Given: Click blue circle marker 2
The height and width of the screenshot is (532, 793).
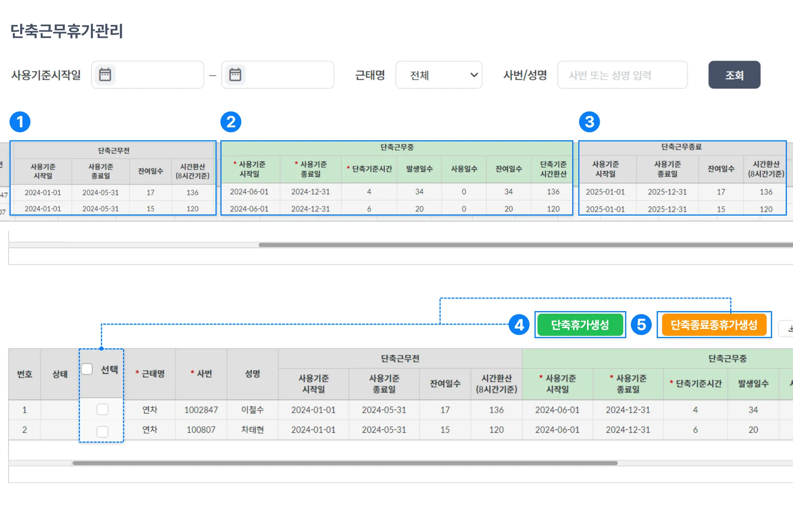Looking at the screenshot, I should click(x=231, y=122).
